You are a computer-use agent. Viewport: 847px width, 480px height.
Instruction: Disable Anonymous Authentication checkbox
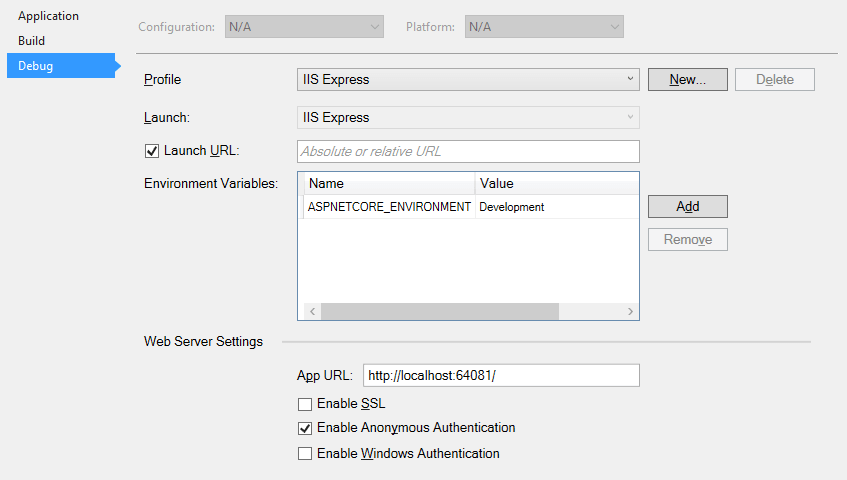[x=305, y=428]
